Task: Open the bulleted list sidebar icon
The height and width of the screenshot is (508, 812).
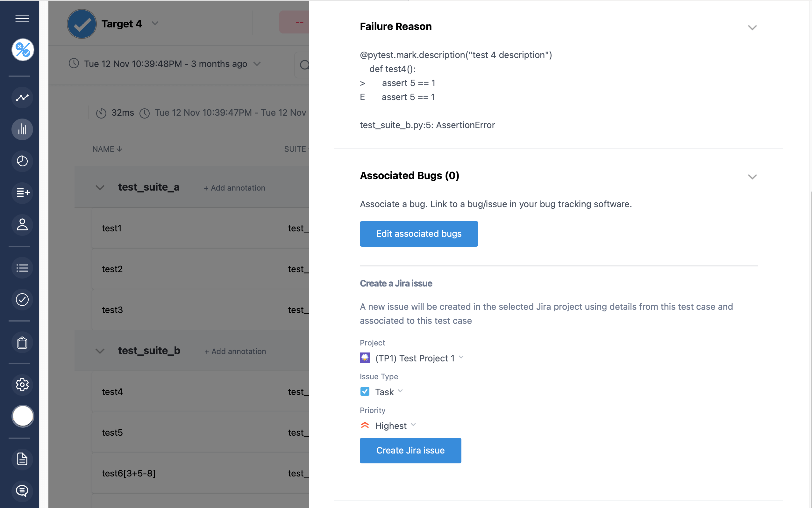Action: tap(22, 268)
